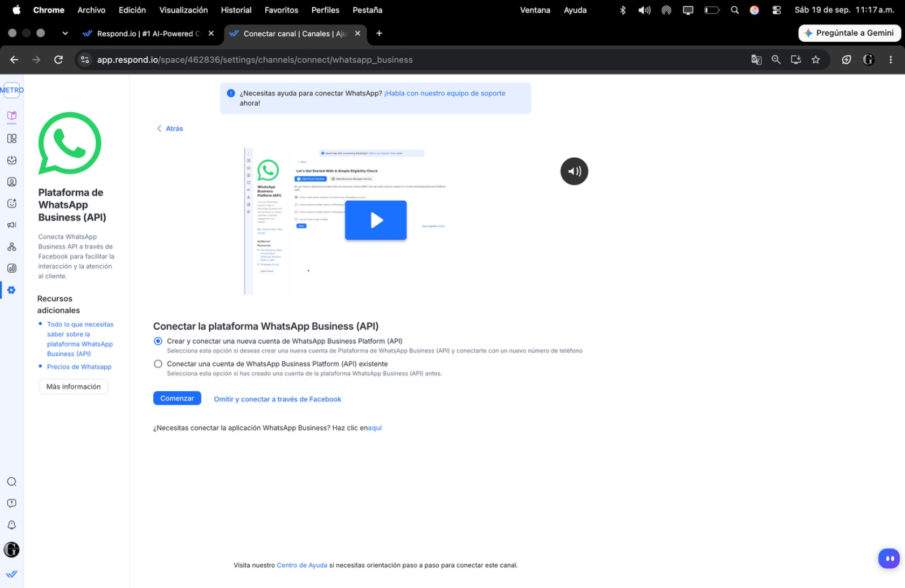Click 'Omitir y conectar a través de Facebook'
The image size is (905, 588).
[278, 399]
